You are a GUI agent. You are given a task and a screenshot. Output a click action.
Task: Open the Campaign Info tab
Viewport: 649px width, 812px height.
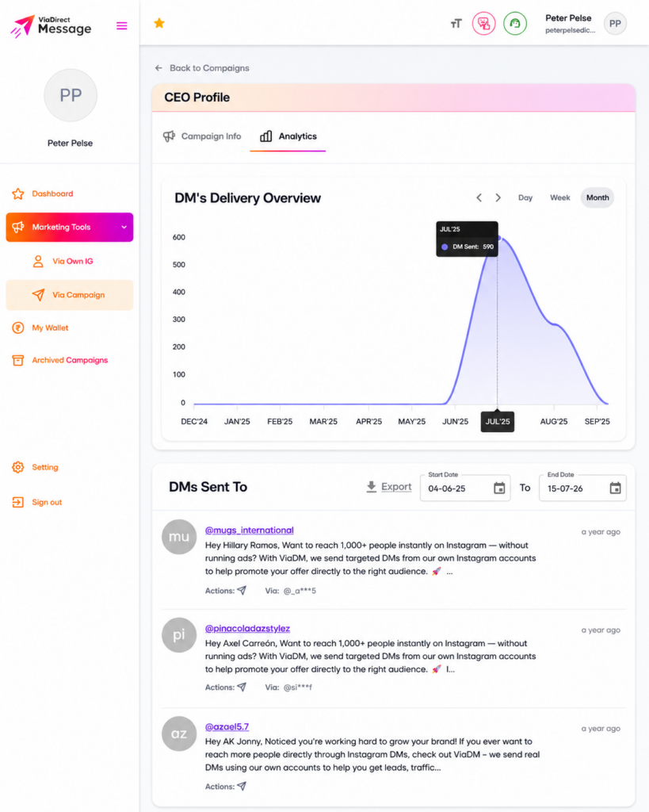(202, 136)
